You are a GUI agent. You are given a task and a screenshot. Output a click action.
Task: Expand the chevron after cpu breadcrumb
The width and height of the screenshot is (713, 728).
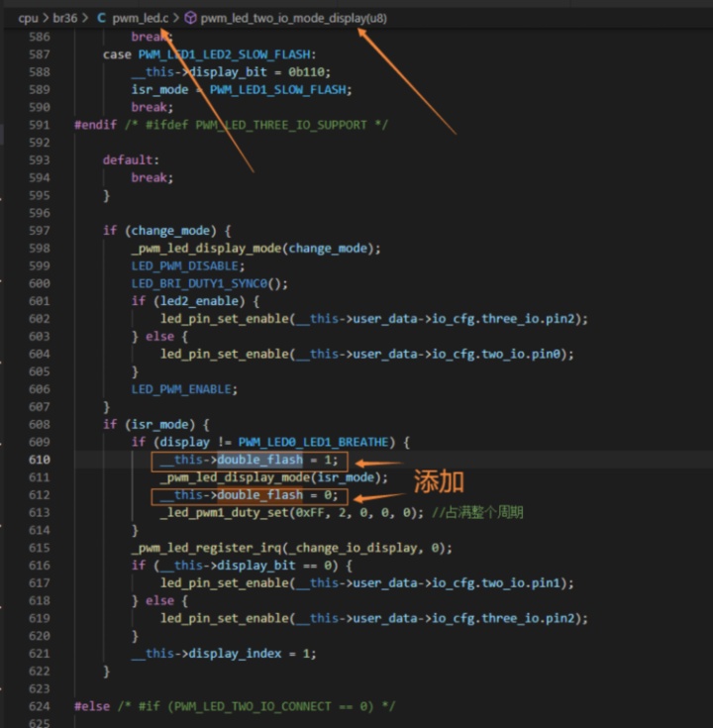[x=46, y=18]
